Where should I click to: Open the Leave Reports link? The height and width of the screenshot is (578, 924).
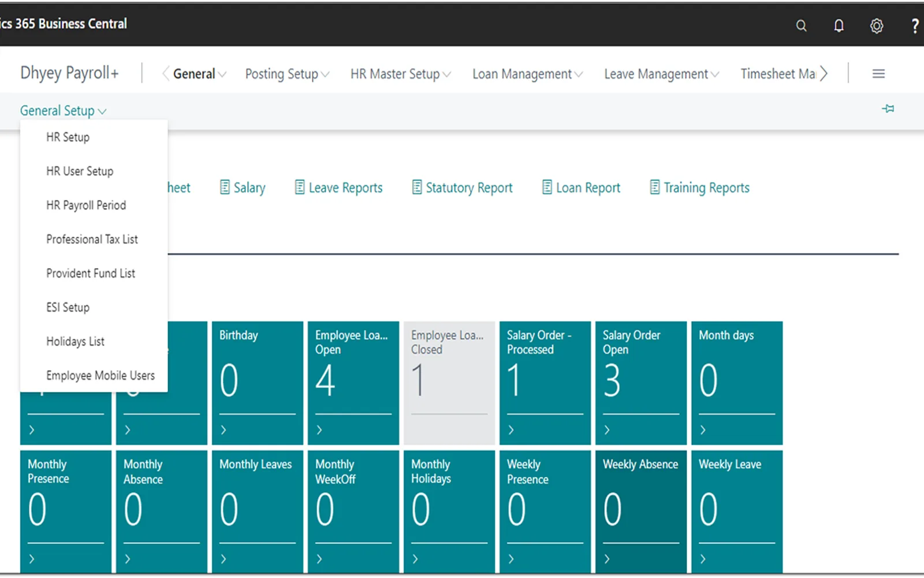[345, 188]
